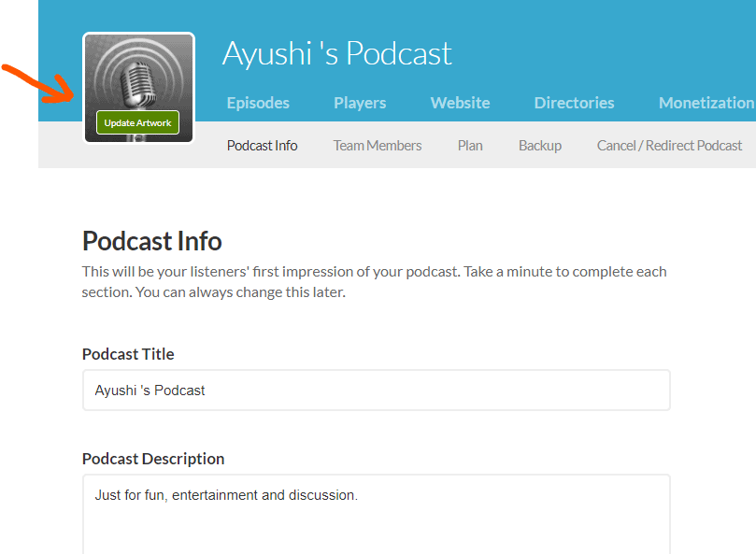Click the listeners' first impression intro paragraph

click(374, 281)
